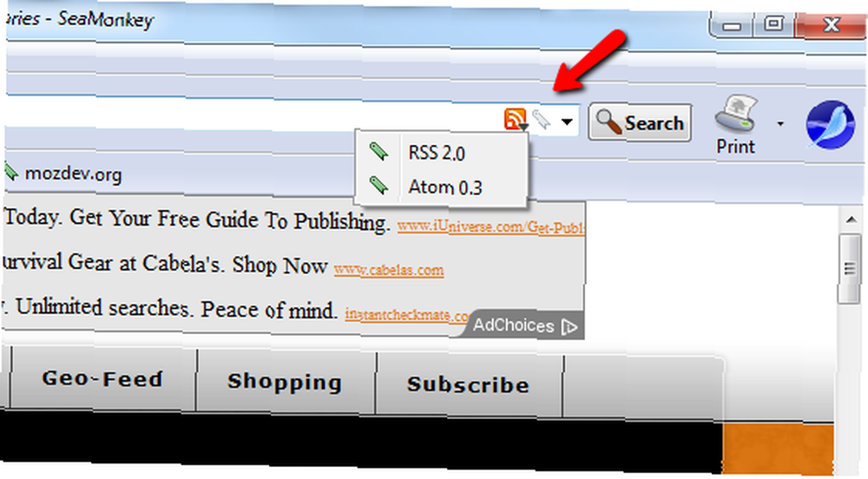Open the Geo-Feed tab

pyautogui.click(x=103, y=379)
